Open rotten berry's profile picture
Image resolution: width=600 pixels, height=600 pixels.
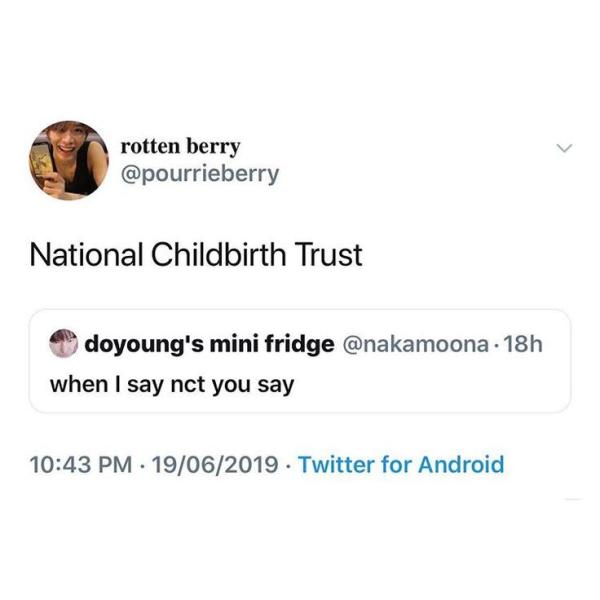coord(69,160)
